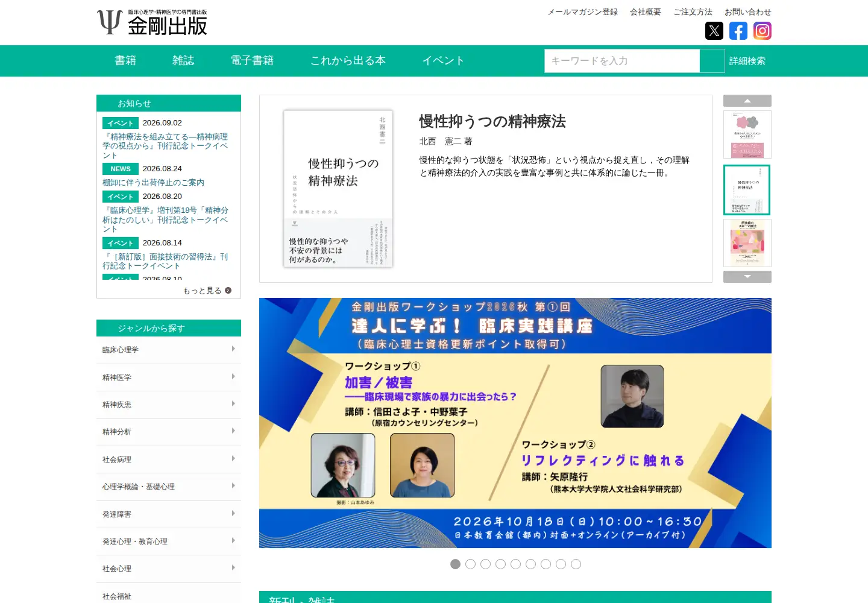The width and height of the screenshot is (868, 603).
Task: Open the Facebook social icon
Action: click(738, 31)
